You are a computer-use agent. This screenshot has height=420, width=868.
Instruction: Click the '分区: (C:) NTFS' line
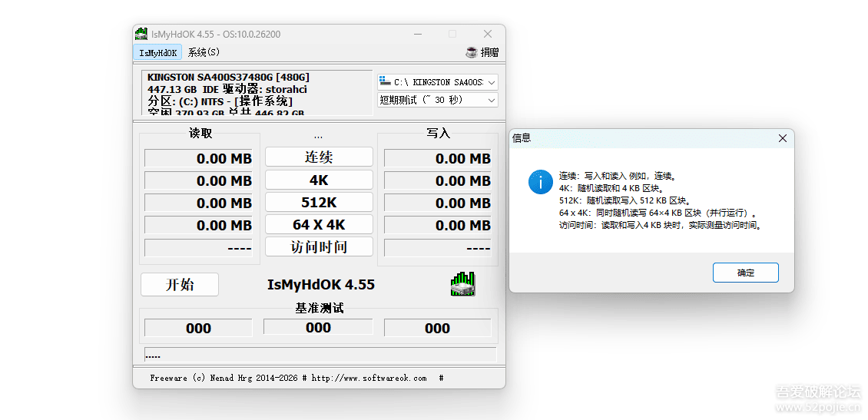tap(220, 101)
